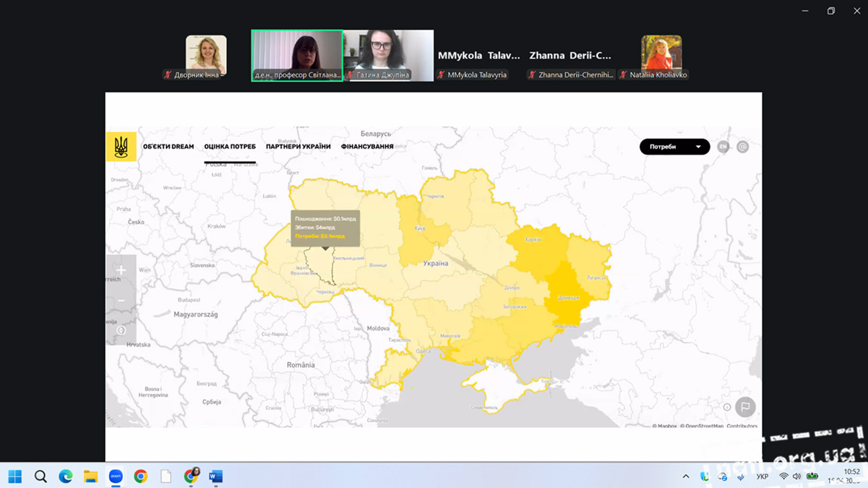868x488 pixels.
Task: Reset map compass orientation
Action: (121, 330)
